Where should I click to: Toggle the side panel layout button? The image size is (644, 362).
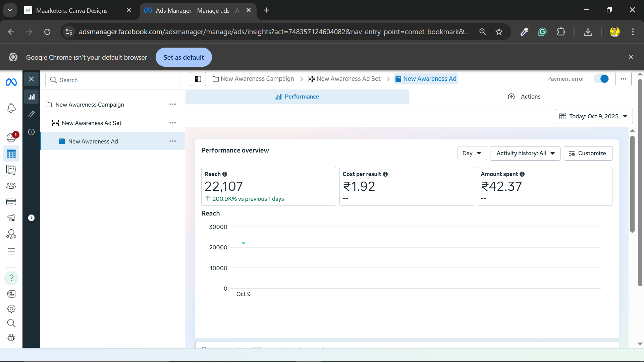coord(198,79)
